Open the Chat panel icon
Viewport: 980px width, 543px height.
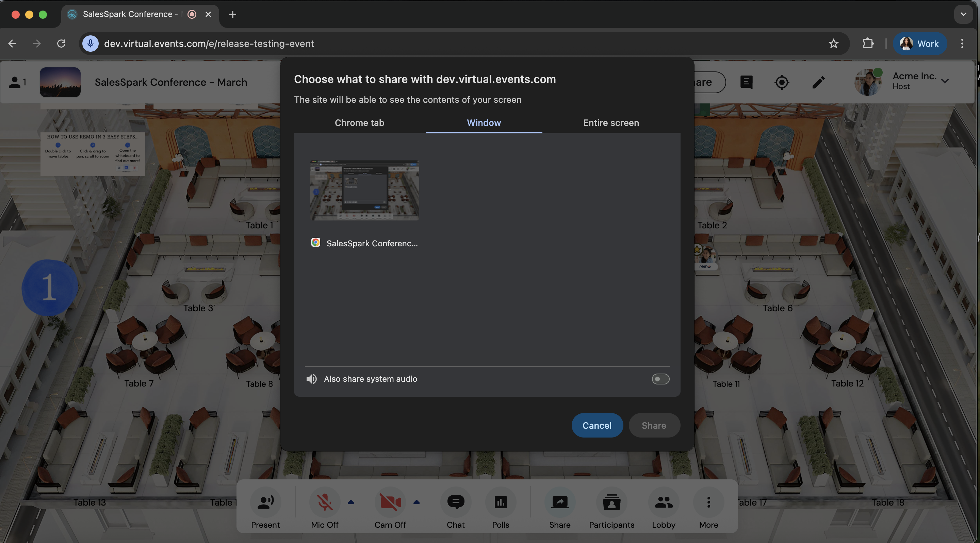(x=455, y=502)
